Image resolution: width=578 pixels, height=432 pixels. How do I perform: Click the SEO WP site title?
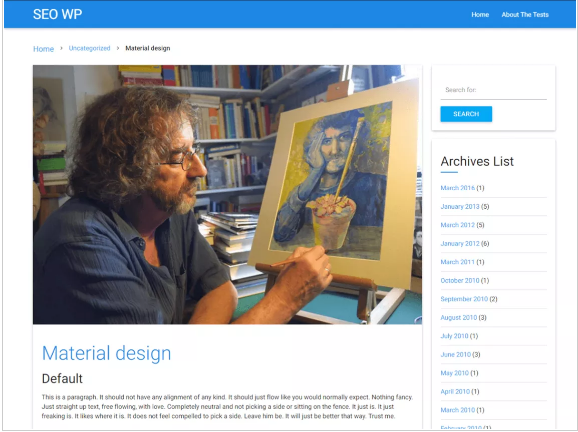click(58, 14)
